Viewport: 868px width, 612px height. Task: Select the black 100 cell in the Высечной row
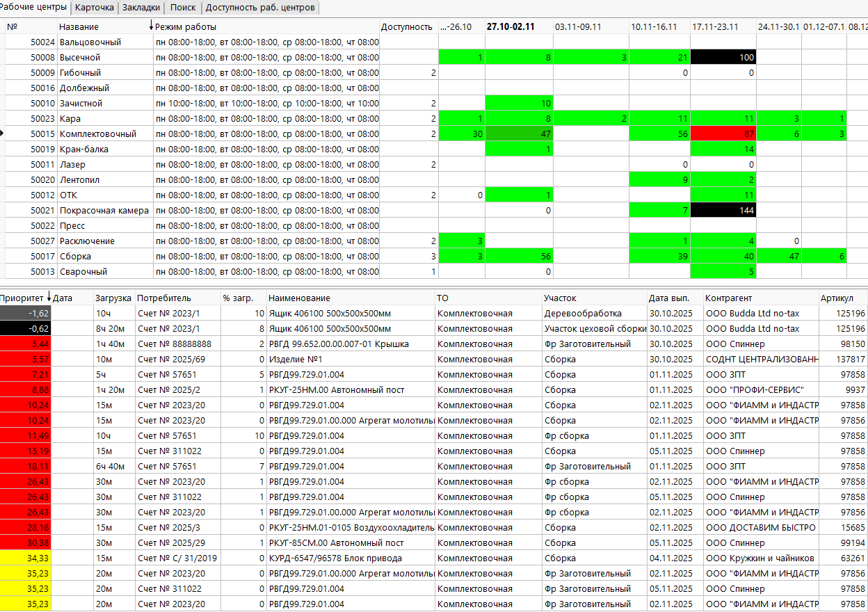pyautogui.click(x=723, y=58)
